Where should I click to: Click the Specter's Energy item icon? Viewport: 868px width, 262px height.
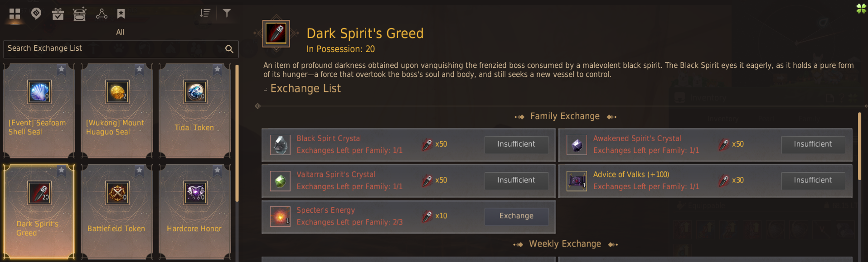coord(280,217)
